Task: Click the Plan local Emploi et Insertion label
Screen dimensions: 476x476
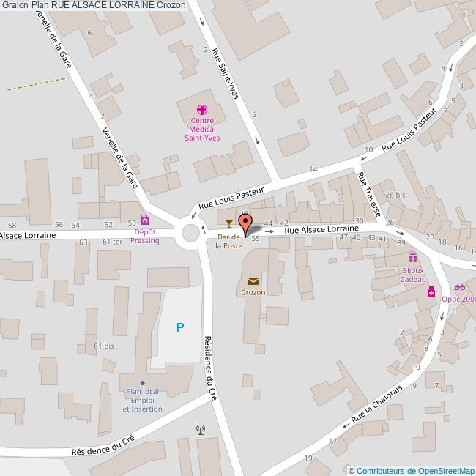Action: click(x=142, y=400)
